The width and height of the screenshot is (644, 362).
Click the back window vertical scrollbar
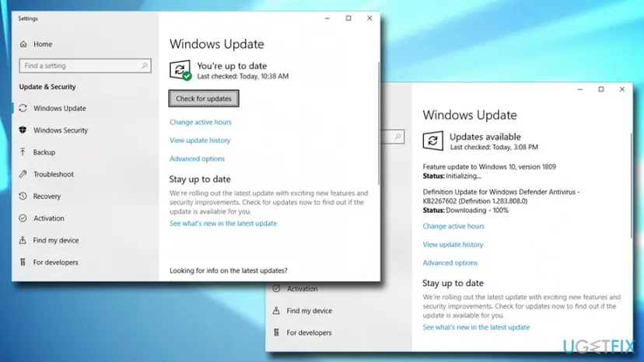[x=631, y=185]
